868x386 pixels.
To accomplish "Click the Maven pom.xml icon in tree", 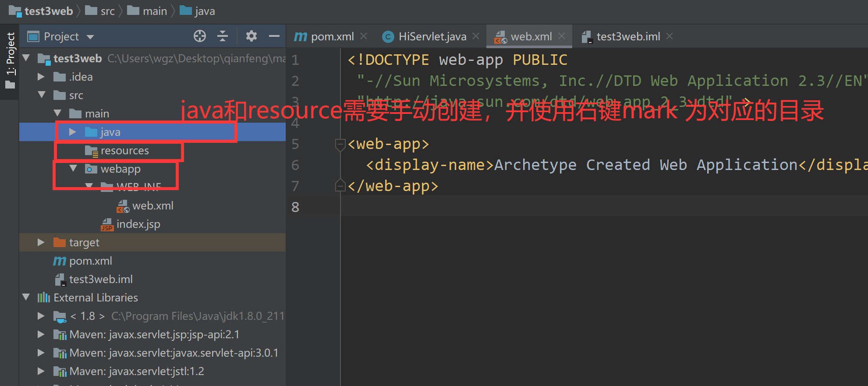I will [60, 261].
